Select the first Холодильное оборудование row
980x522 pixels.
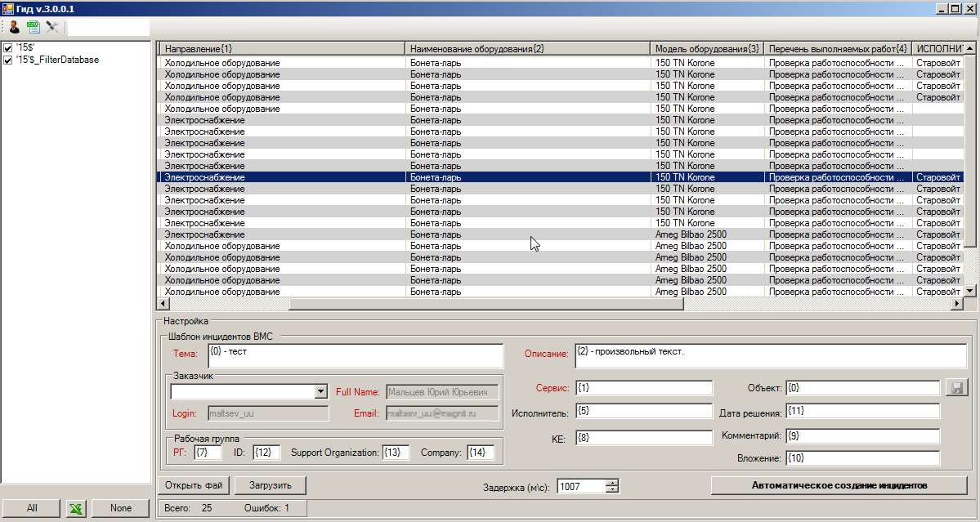(559, 63)
